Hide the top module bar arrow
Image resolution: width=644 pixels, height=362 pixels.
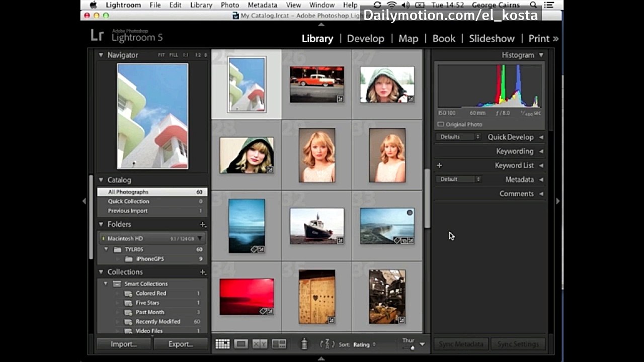(x=321, y=24)
